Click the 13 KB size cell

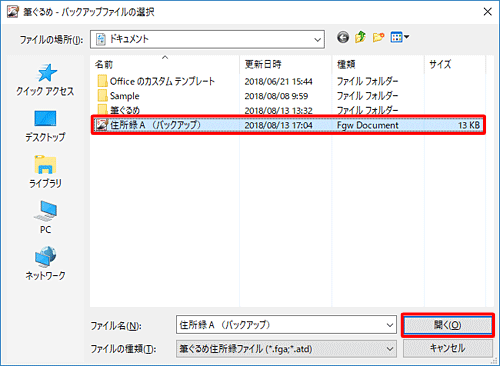[x=469, y=125]
